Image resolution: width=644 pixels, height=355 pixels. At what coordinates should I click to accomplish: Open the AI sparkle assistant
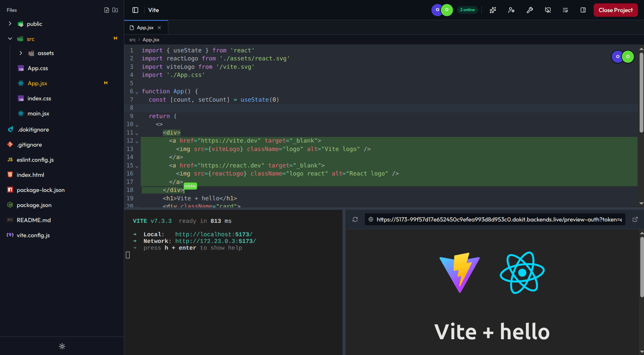click(x=493, y=10)
